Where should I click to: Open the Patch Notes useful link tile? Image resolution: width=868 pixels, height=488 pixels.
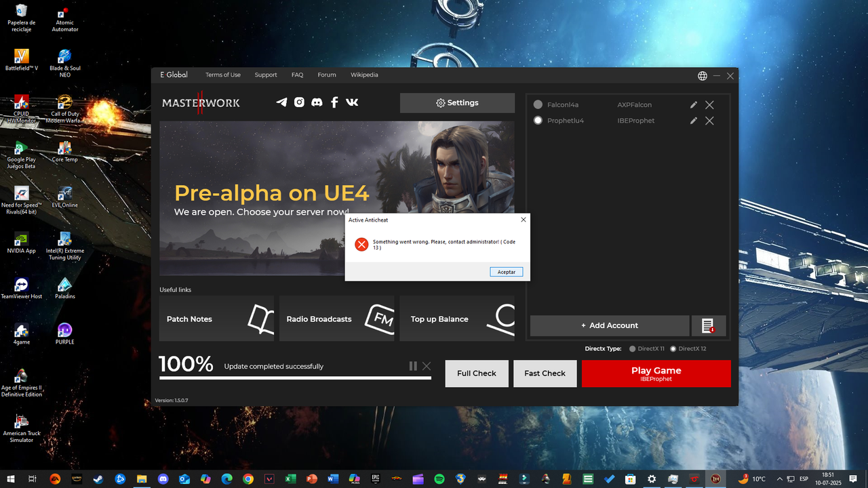217,319
